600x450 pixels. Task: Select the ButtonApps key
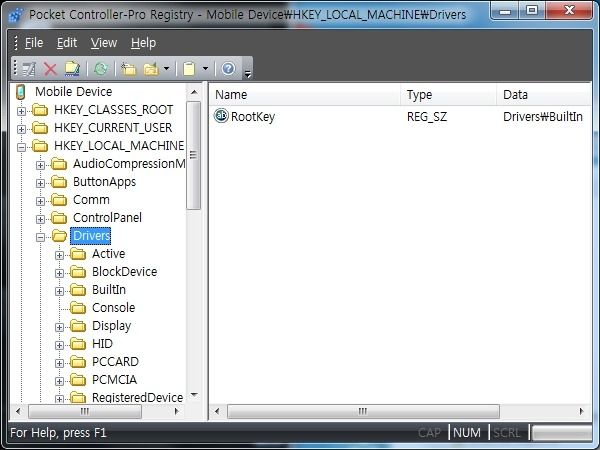pyautogui.click(x=104, y=182)
